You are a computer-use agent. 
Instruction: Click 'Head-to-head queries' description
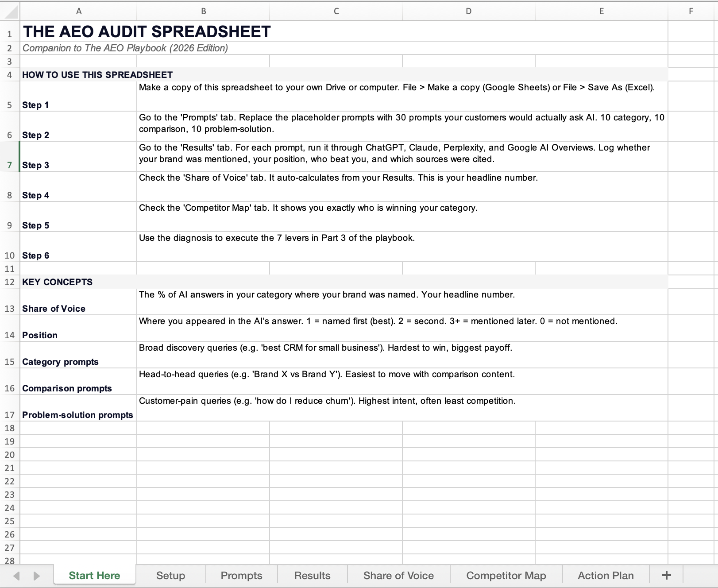tap(327, 374)
